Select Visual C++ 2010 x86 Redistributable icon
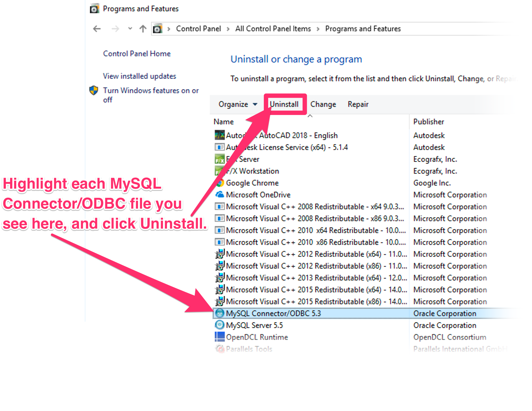This screenshot has height=411, width=532. pos(220,242)
